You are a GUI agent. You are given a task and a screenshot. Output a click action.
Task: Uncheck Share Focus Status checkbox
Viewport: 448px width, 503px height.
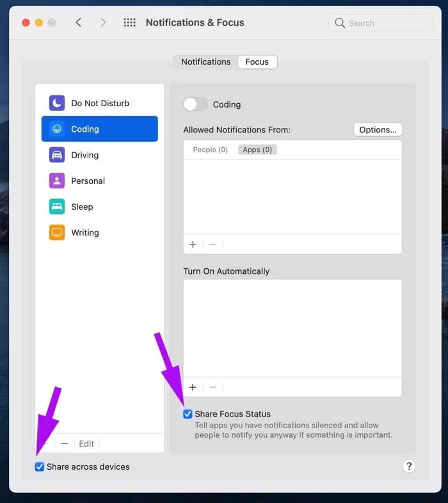[x=188, y=414]
